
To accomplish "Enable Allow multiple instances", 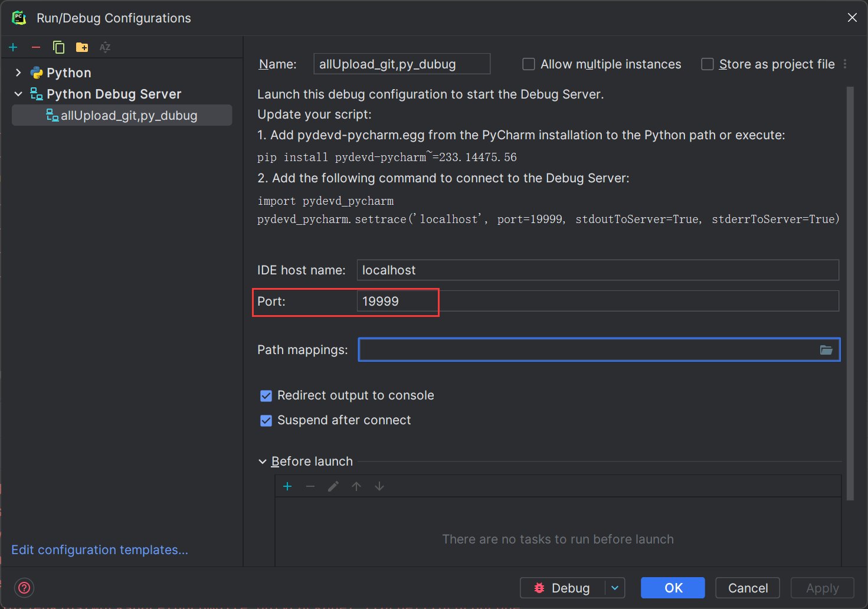I will tap(529, 64).
